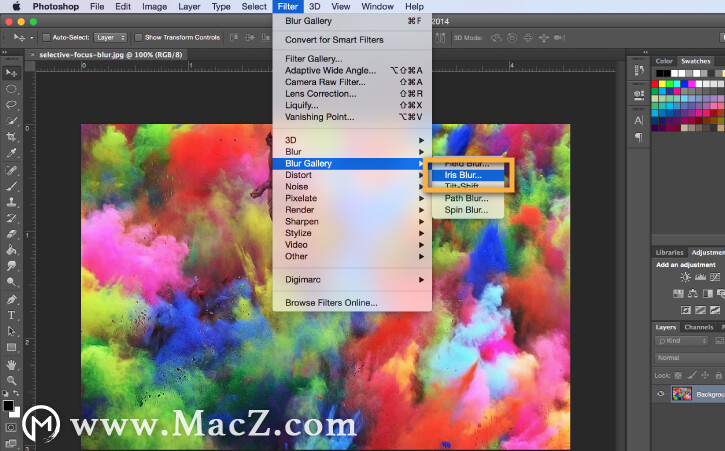Viewport: 725px width, 451px height.
Task: Open the Auto-Select Layer dropdown
Action: pos(110,37)
